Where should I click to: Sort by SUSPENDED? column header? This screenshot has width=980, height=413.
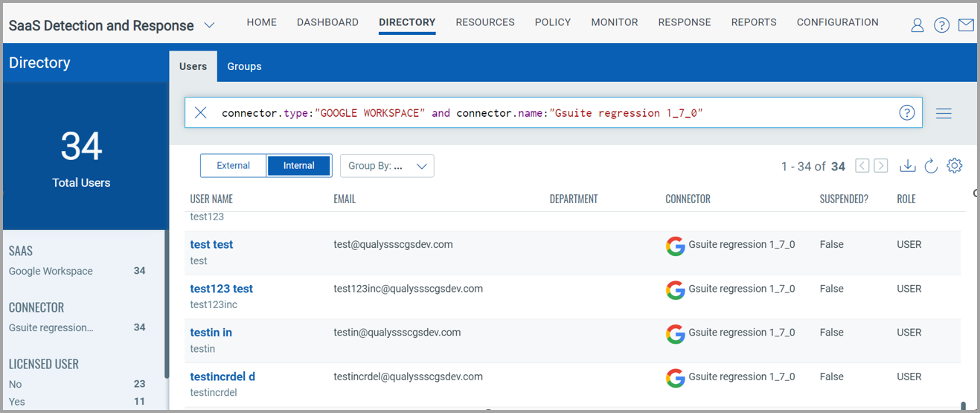(844, 199)
